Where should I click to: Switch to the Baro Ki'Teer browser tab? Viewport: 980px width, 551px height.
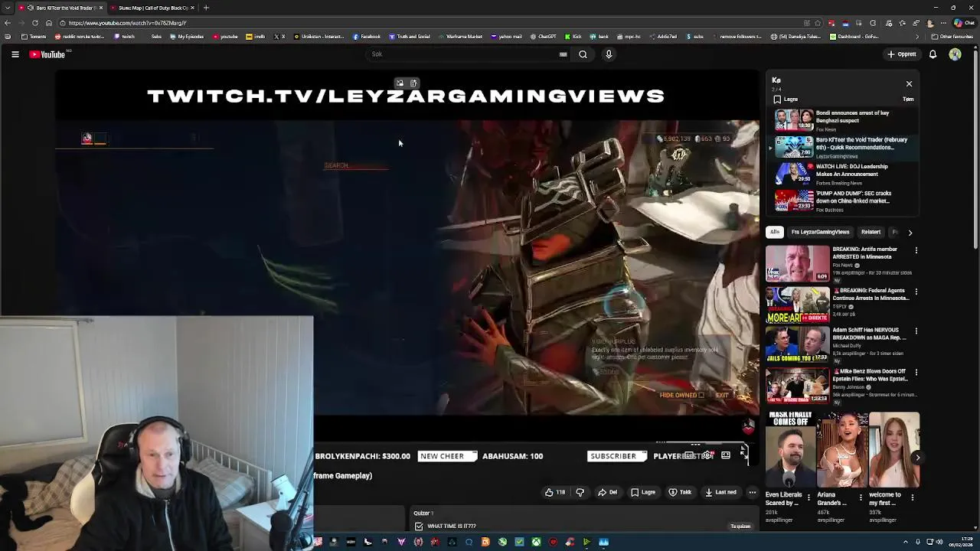60,8
